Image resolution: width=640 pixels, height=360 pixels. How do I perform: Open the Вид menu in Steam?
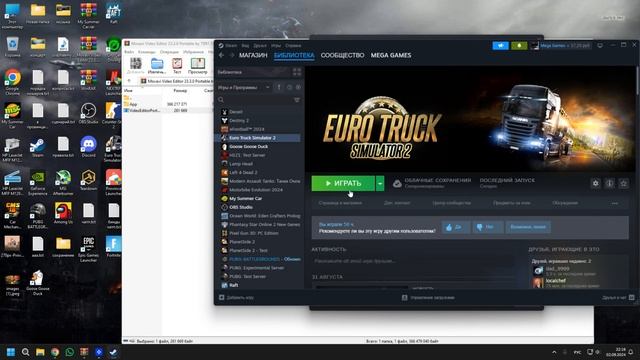[245, 45]
